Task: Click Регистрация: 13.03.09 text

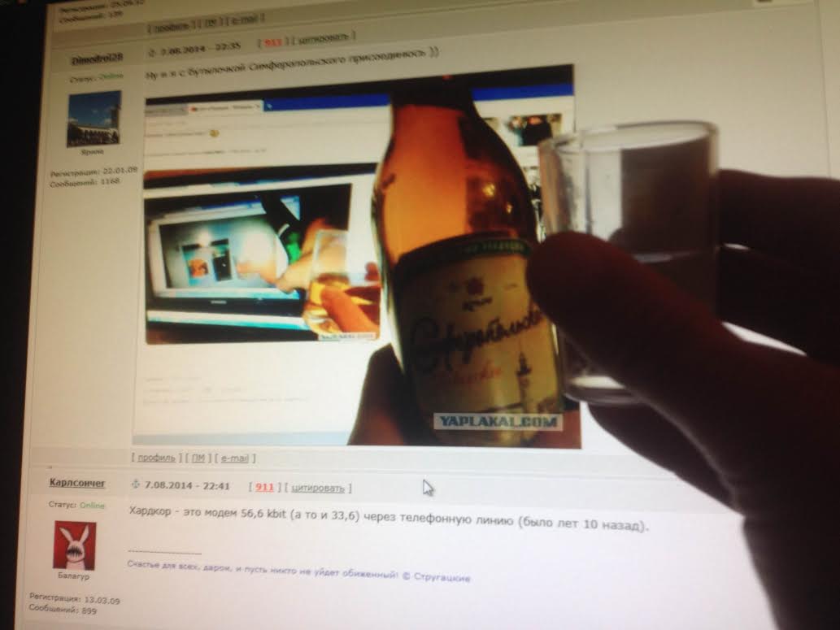Action: point(75,599)
